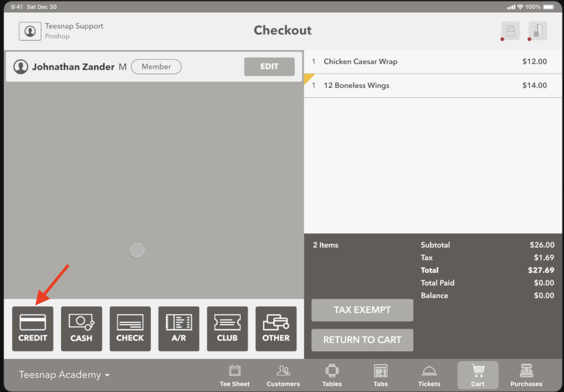564x392 pixels.
Task: Open the card reader icon at top right
Action: [x=537, y=31]
